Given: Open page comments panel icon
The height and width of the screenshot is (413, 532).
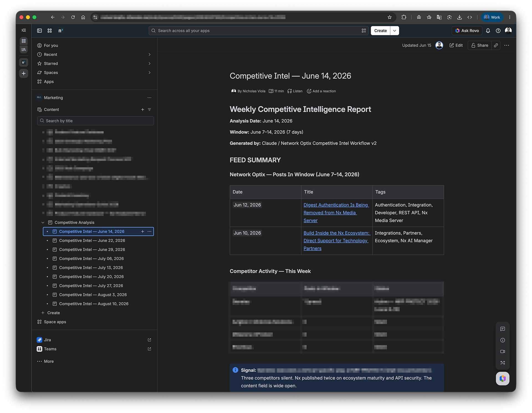Looking at the screenshot, I should (503, 329).
